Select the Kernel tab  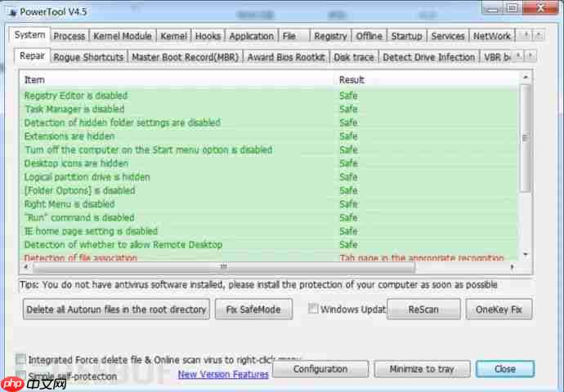coord(173,36)
